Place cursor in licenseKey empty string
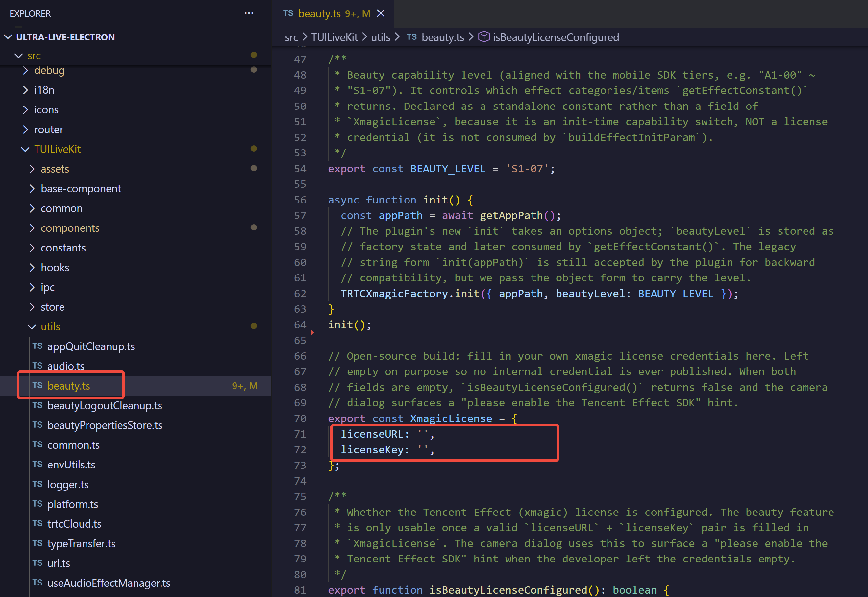This screenshot has height=597, width=868. click(x=423, y=450)
